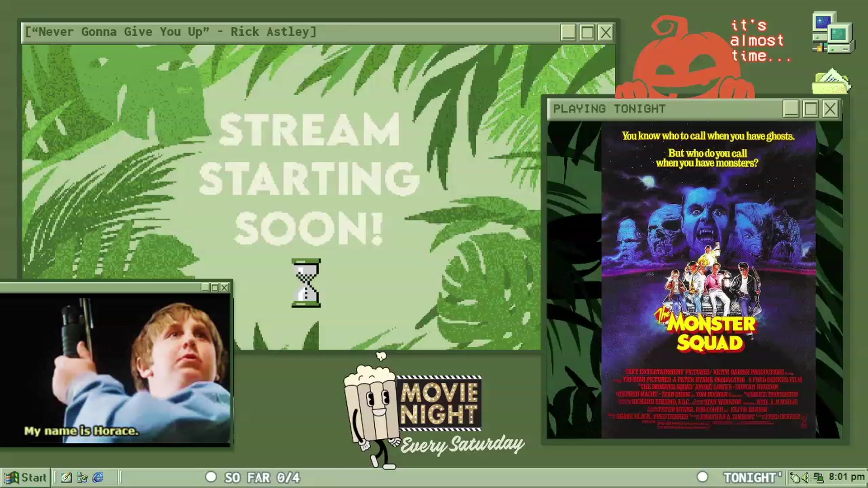Click the Every Saturday script text
Image resolution: width=868 pixels, height=488 pixels.
(462, 445)
